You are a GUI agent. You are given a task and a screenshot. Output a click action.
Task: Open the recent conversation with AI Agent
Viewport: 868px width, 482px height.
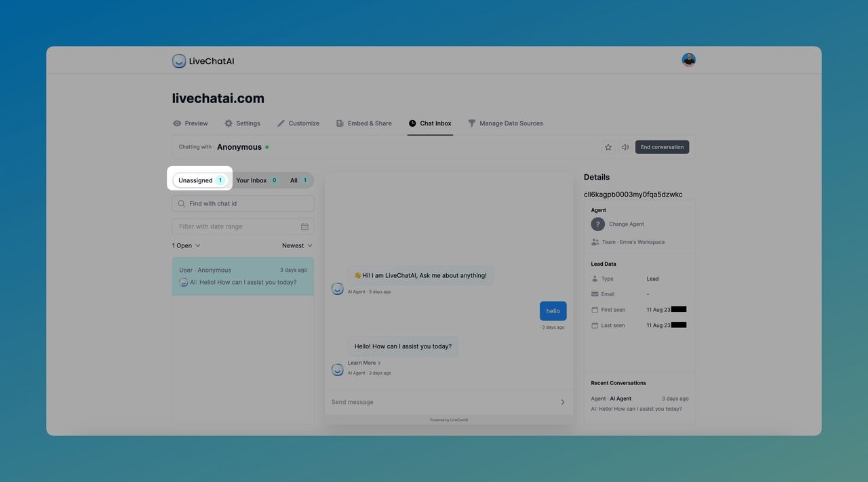[639, 403]
